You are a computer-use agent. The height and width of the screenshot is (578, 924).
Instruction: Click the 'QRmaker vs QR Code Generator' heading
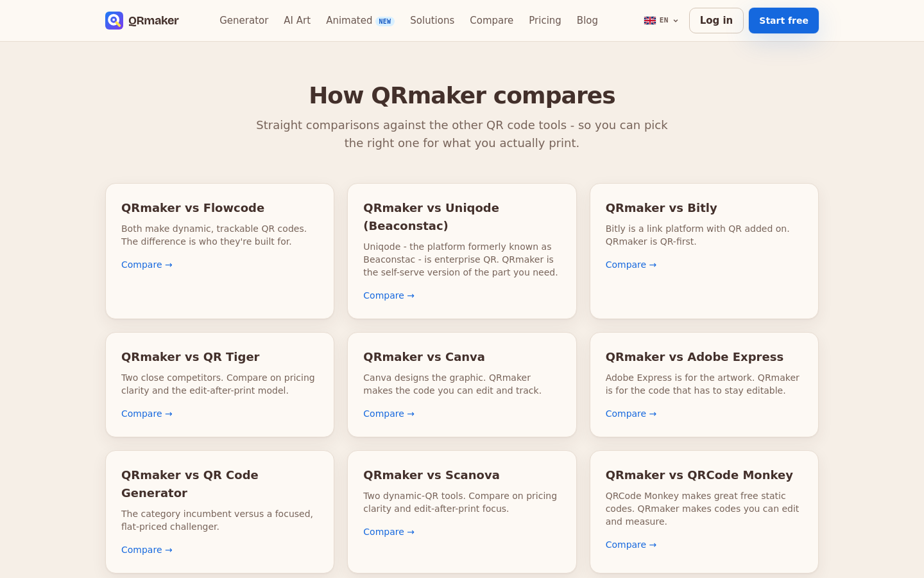click(190, 484)
